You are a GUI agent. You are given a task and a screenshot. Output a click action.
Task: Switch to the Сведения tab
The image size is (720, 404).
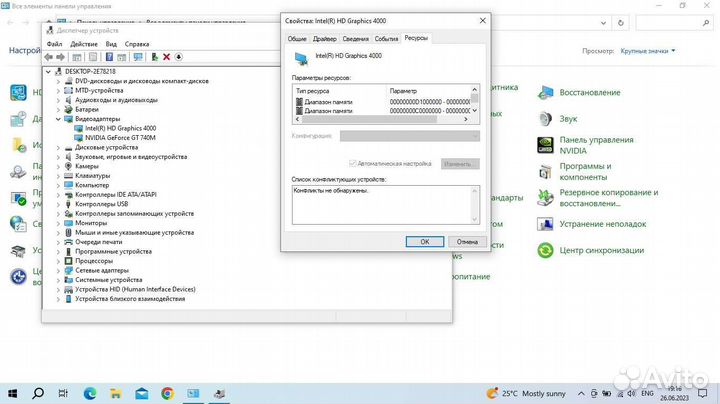[x=355, y=39]
